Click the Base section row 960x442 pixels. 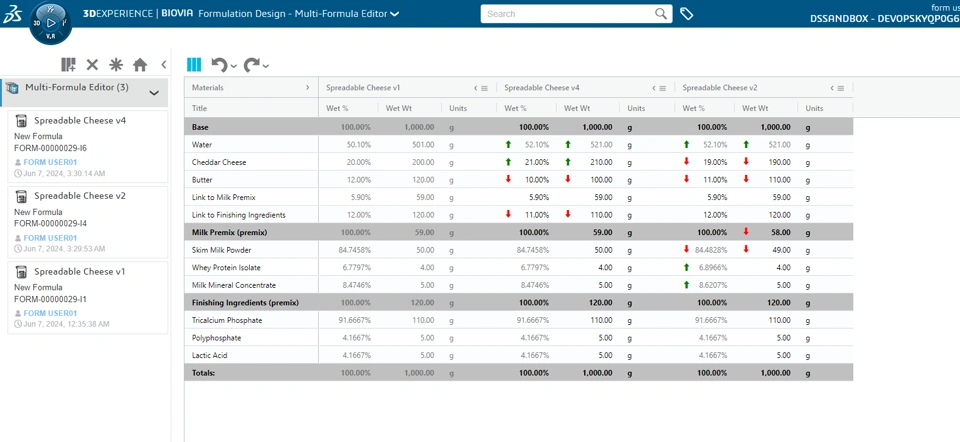519,127
